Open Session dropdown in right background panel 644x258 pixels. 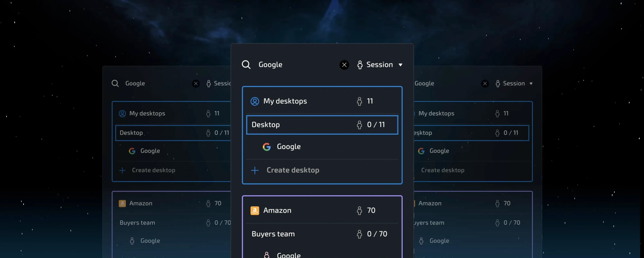point(515,83)
